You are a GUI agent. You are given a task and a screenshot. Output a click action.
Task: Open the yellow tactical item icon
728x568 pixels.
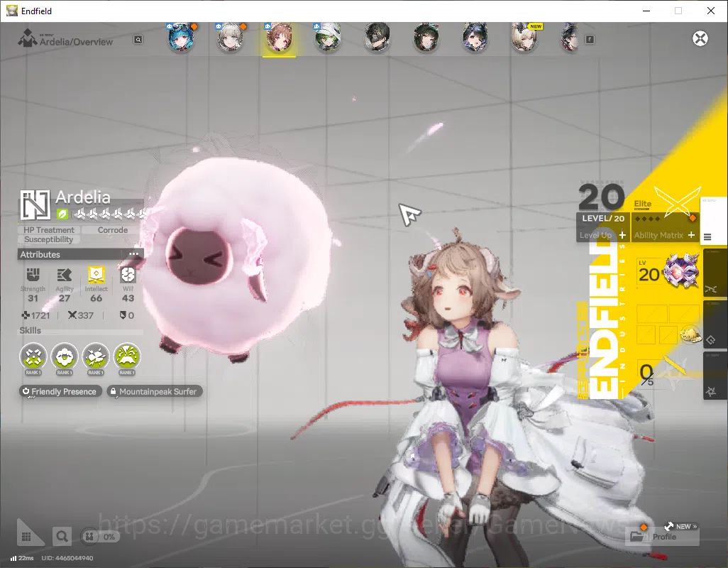690,334
